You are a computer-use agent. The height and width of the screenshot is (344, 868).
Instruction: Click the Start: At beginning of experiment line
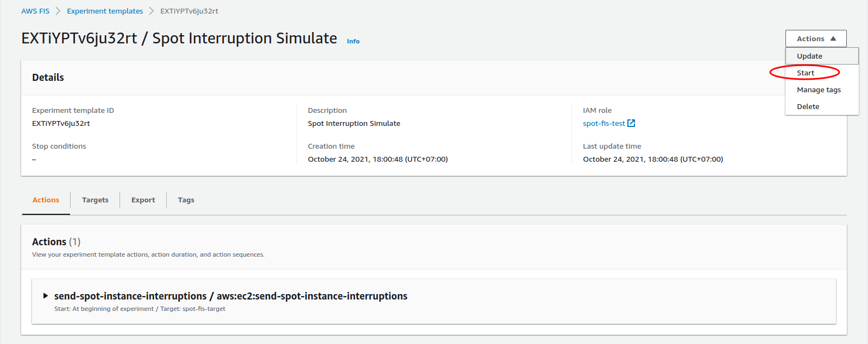pos(140,309)
